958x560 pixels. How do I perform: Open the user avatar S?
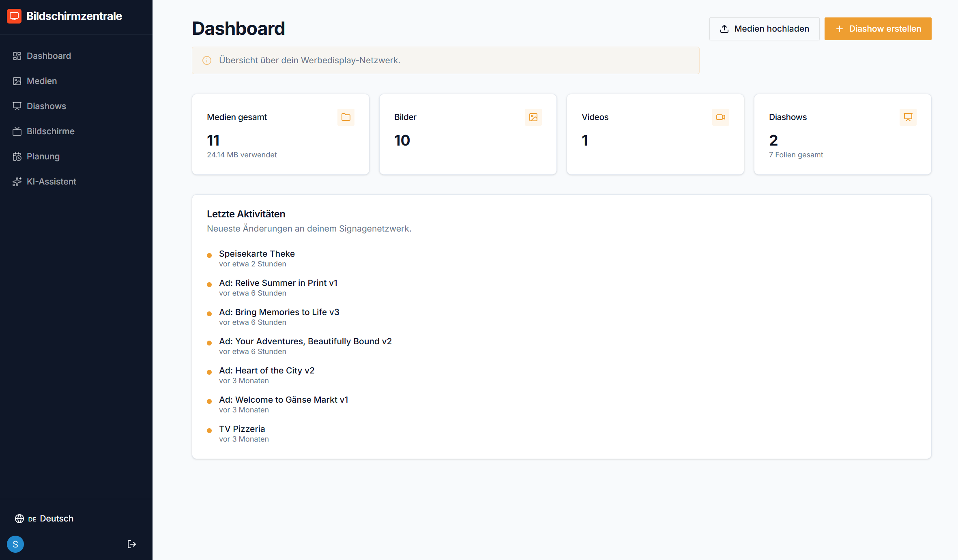[15, 544]
